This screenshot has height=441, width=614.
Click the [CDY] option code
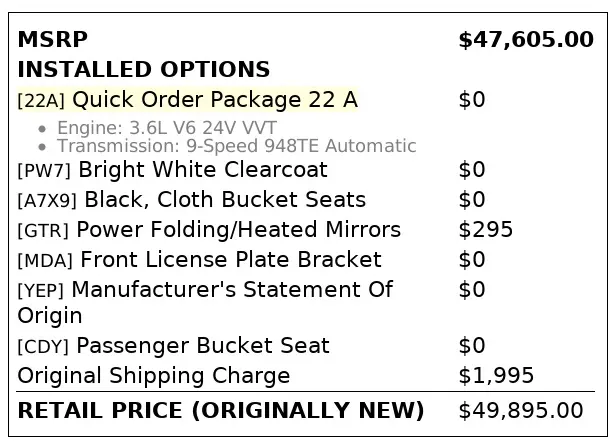[44, 347]
